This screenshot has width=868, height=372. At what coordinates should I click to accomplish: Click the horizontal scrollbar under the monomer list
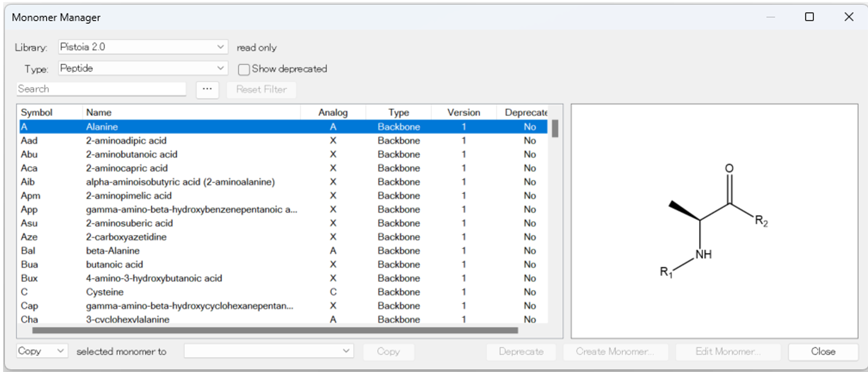point(275,331)
